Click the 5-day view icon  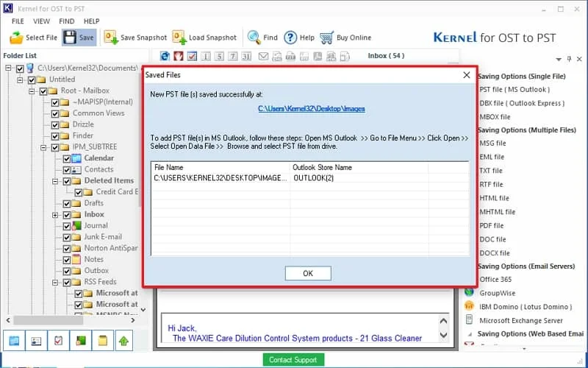[x=219, y=57]
